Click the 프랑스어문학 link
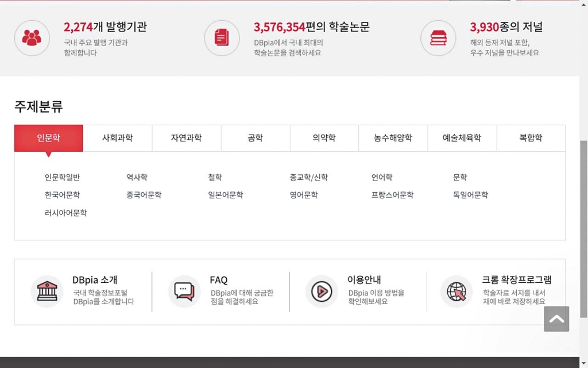Viewport: 588px width, 368px height. coord(392,195)
